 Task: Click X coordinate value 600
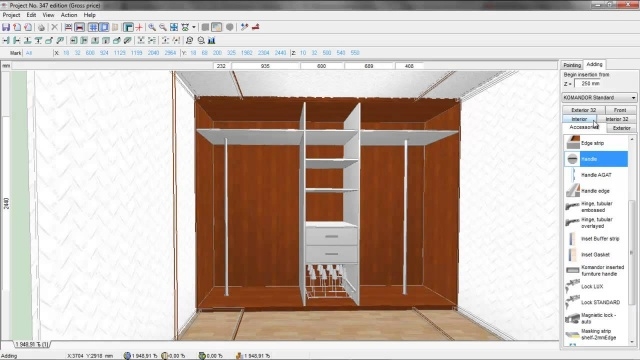(x=90, y=53)
